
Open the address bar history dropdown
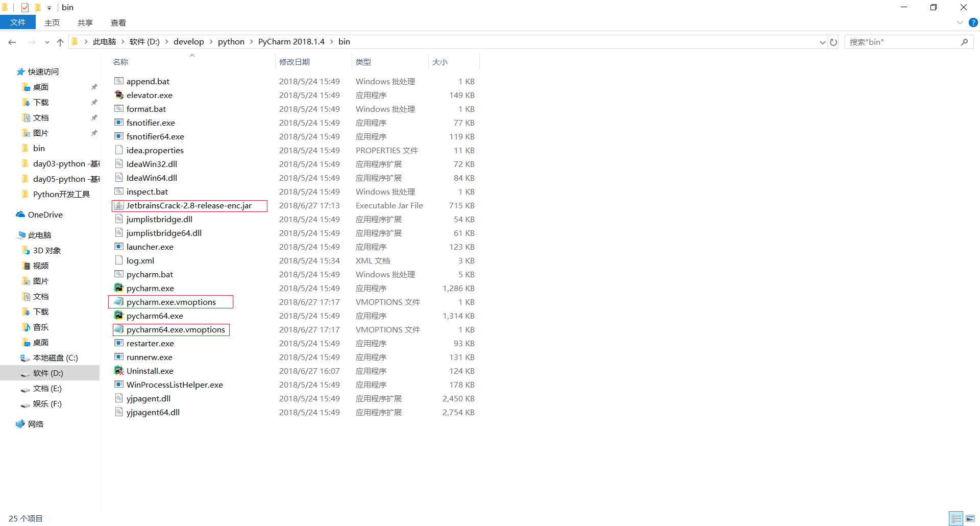[822, 42]
